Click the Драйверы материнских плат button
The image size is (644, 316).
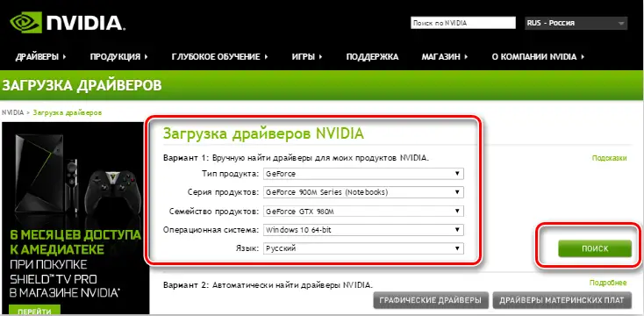(562, 300)
